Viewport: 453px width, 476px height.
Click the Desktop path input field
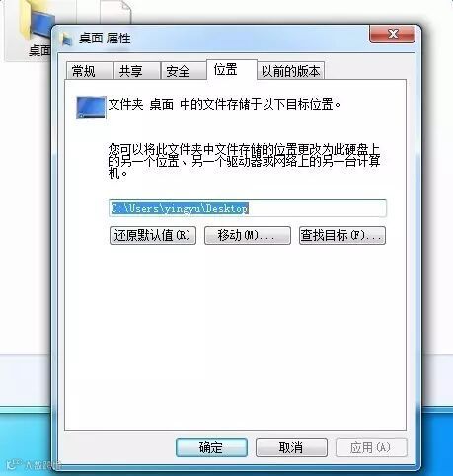coord(248,208)
